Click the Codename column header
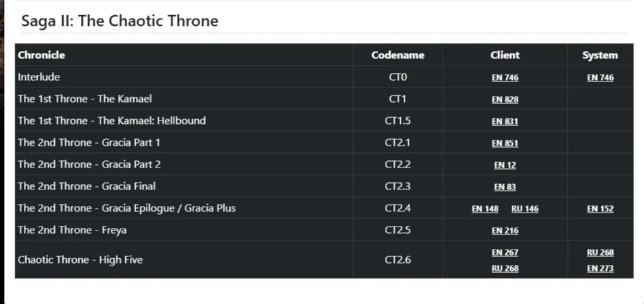Image resolution: width=644 pixels, height=304 pixels. pyautogui.click(x=398, y=55)
